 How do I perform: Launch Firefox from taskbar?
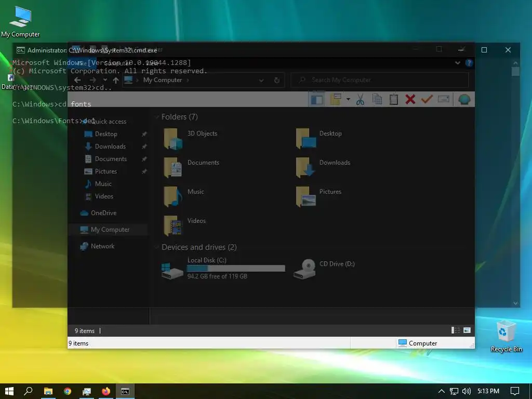(x=106, y=391)
